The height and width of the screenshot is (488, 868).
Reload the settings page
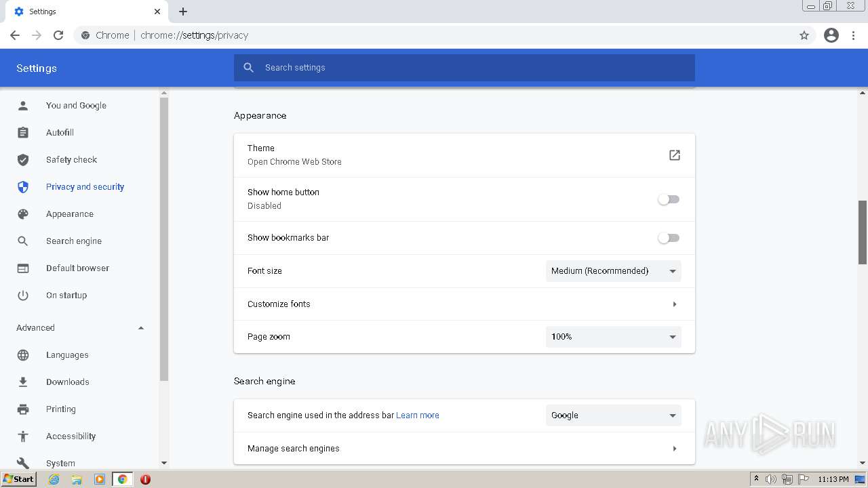click(x=58, y=35)
